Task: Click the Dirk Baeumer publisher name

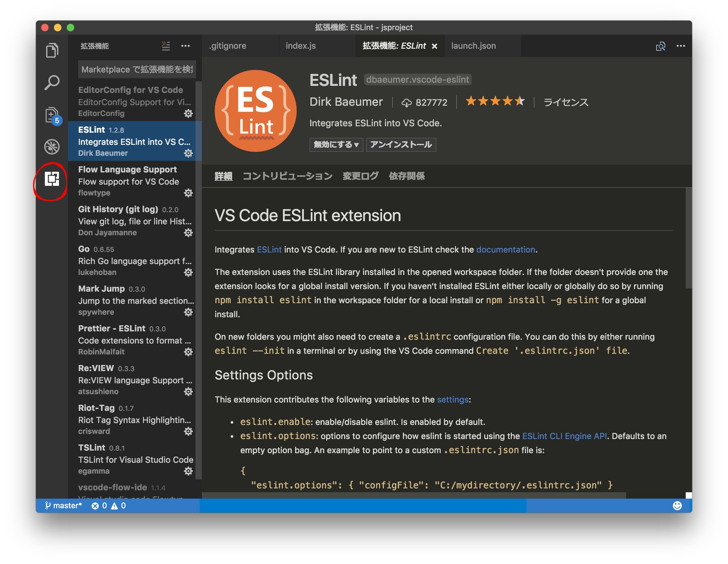Action: click(346, 102)
